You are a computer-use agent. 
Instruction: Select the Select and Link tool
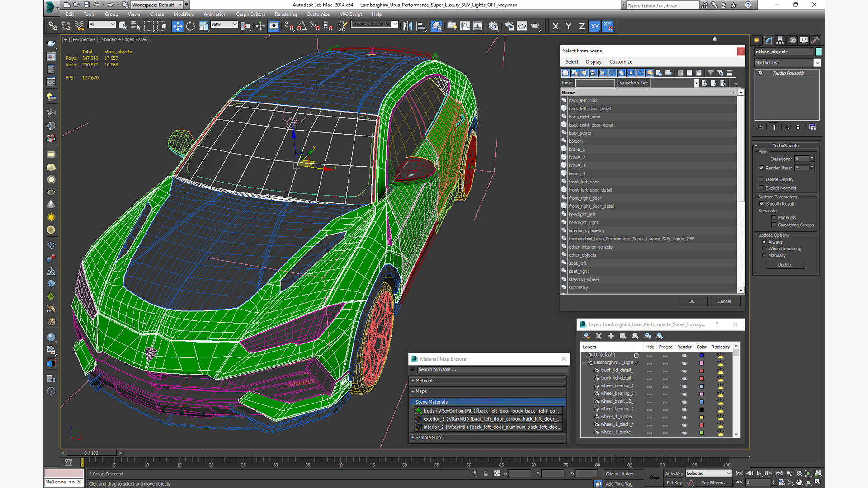52,26
